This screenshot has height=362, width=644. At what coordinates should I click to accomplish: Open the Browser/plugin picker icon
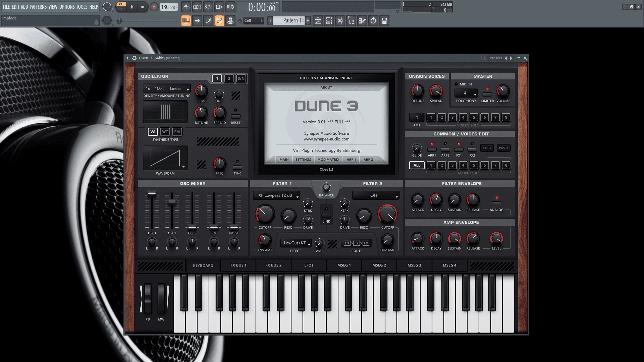(x=351, y=21)
